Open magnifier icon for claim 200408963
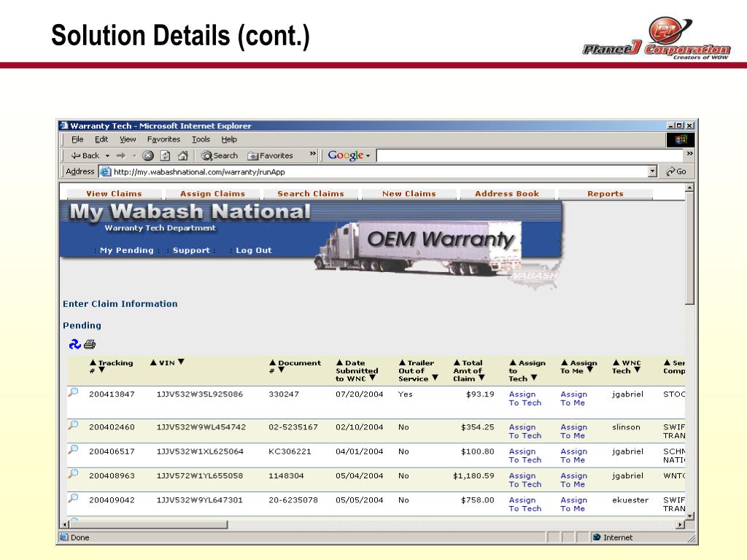Viewport: 747px width, 560px height. [x=74, y=474]
